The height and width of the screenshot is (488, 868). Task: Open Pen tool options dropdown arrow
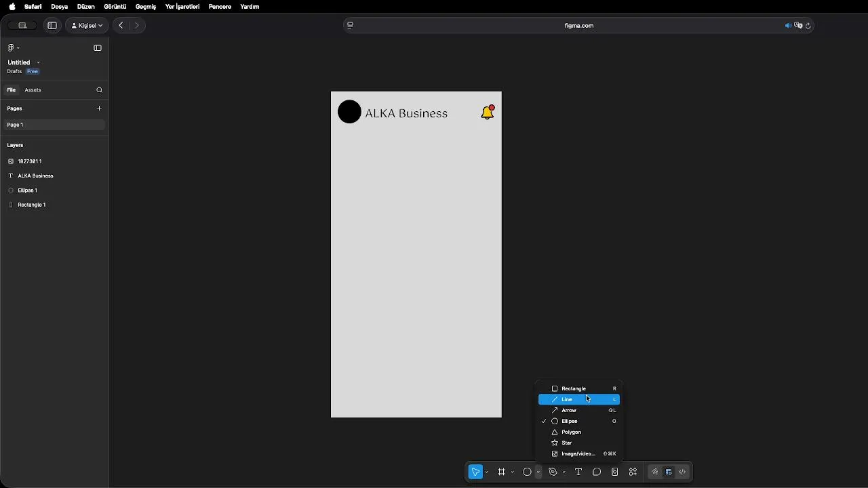(564, 472)
